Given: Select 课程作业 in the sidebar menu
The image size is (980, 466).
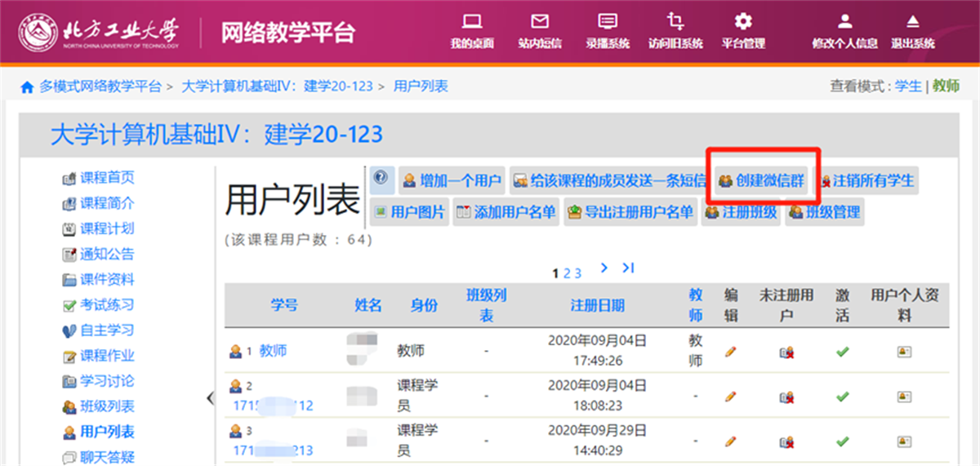Looking at the screenshot, I should [x=106, y=356].
